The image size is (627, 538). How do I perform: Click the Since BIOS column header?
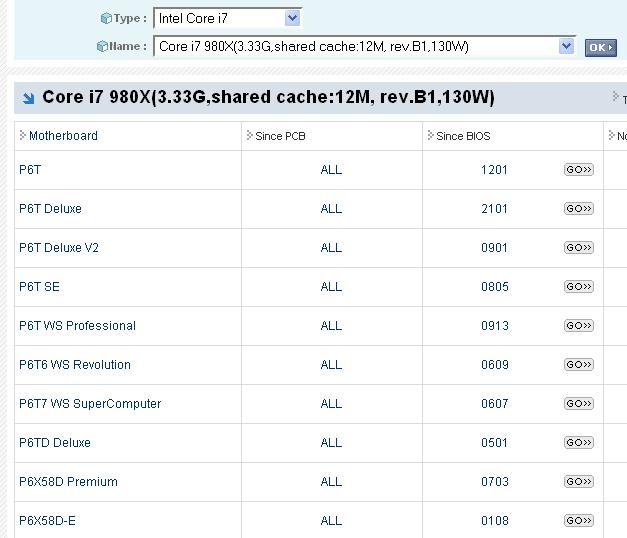click(x=463, y=136)
